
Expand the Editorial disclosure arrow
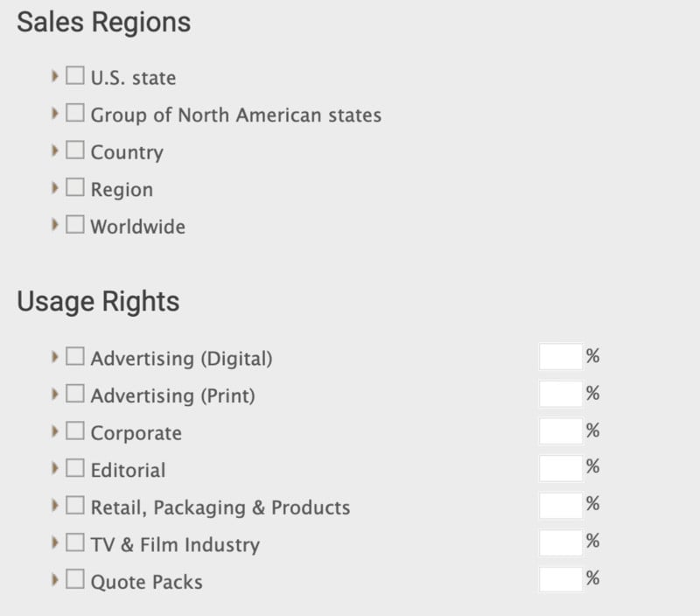56,470
